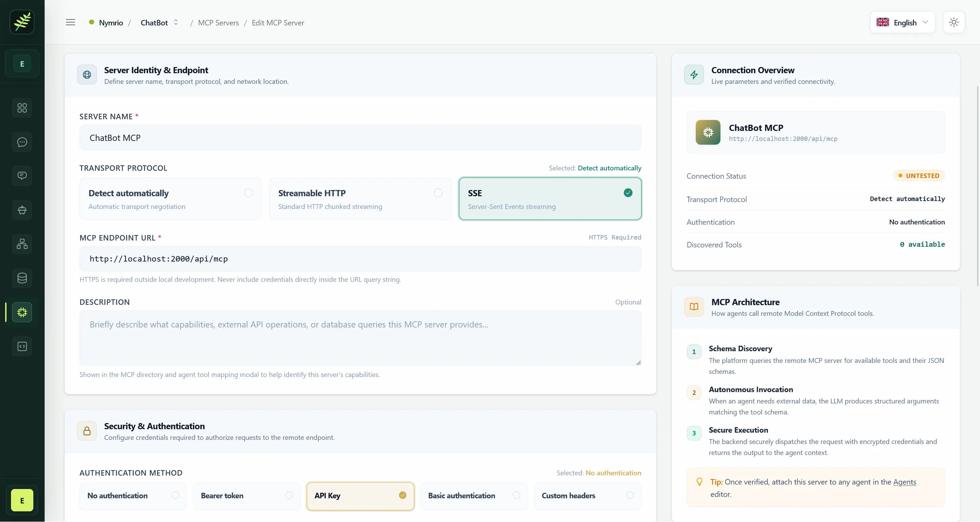
Task: Select the MCP chip icon in the sidebar
Action: click(x=22, y=312)
